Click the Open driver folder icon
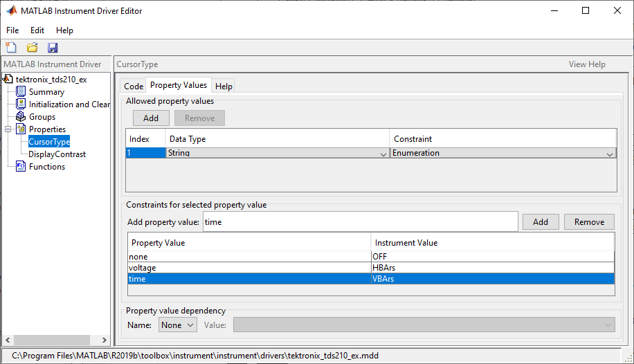This screenshot has height=364, width=634. [x=33, y=48]
